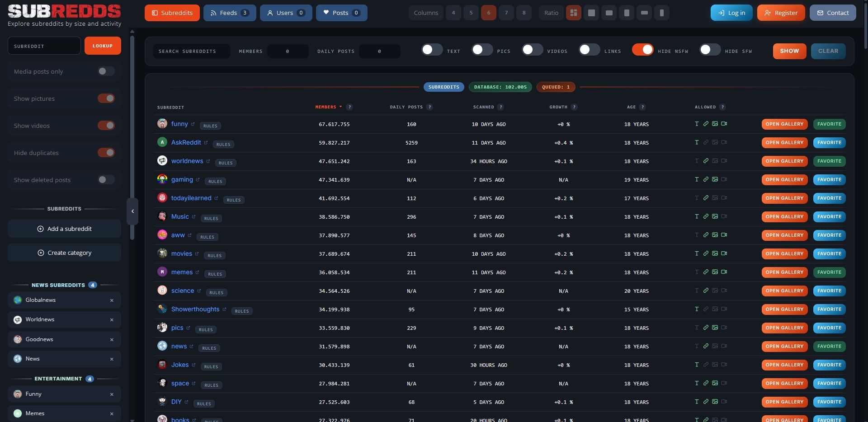The height and width of the screenshot is (422, 868).
Task: Choose the square ratio icon
Action: (591, 13)
